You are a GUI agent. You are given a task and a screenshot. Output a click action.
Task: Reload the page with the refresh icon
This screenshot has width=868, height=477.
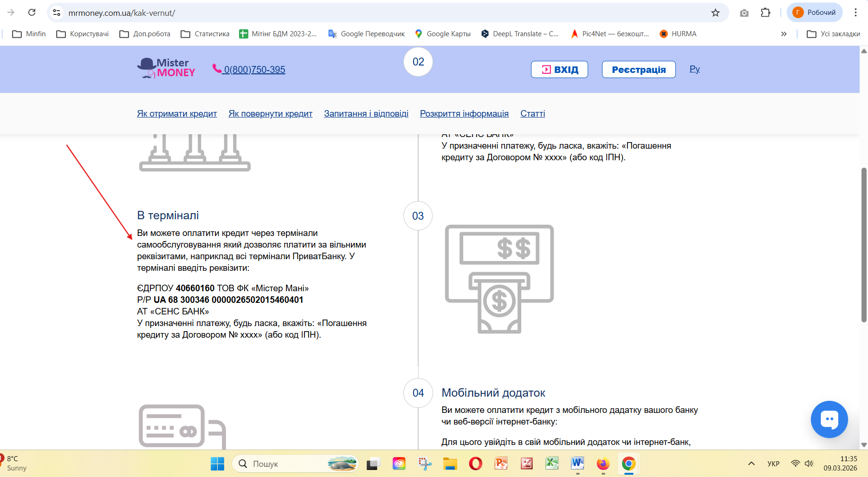pyautogui.click(x=32, y=13)
